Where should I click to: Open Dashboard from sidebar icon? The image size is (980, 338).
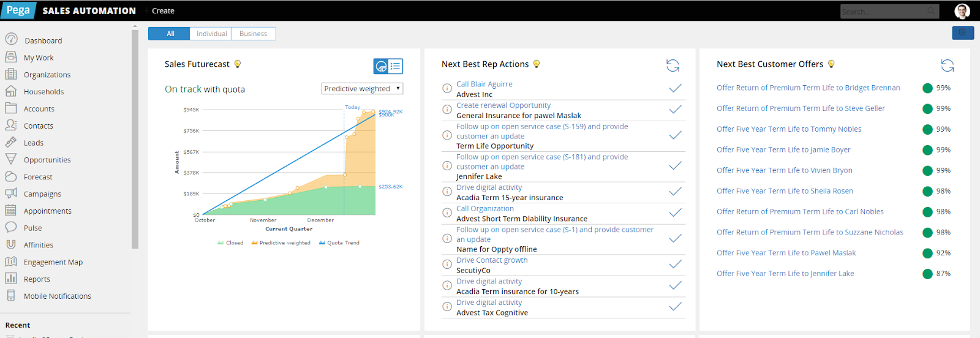[x=11, y=39]
